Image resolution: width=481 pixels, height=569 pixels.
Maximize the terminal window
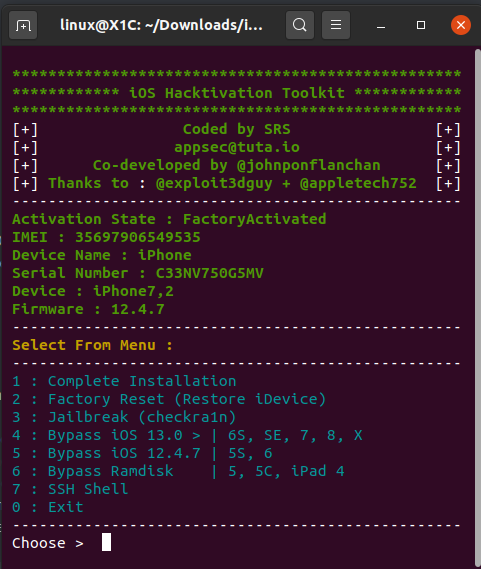click(x=421, y=25)
